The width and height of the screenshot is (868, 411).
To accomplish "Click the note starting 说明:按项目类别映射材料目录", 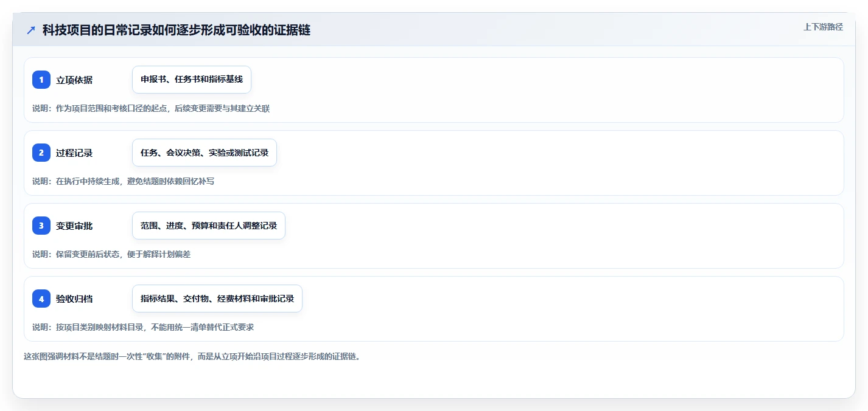I will click(x=143, y=327).
